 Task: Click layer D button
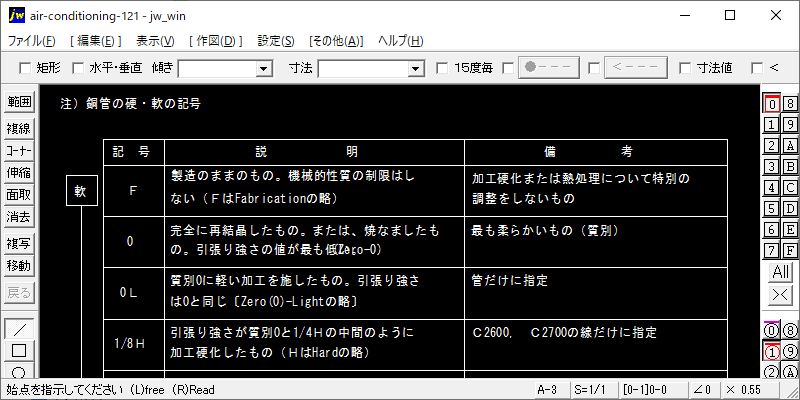(x=790, y=209)
